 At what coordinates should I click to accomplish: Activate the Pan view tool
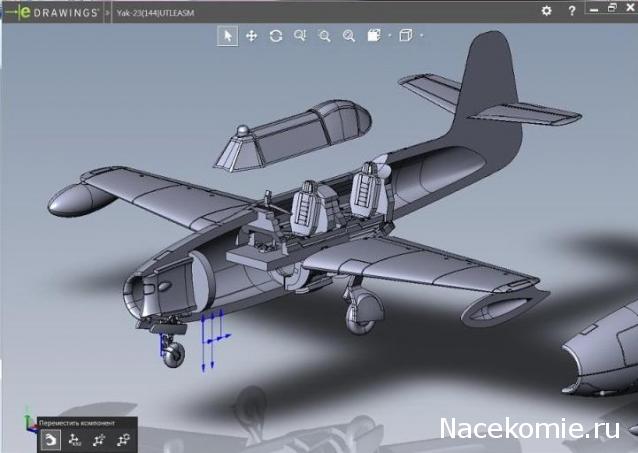(252, 36)
